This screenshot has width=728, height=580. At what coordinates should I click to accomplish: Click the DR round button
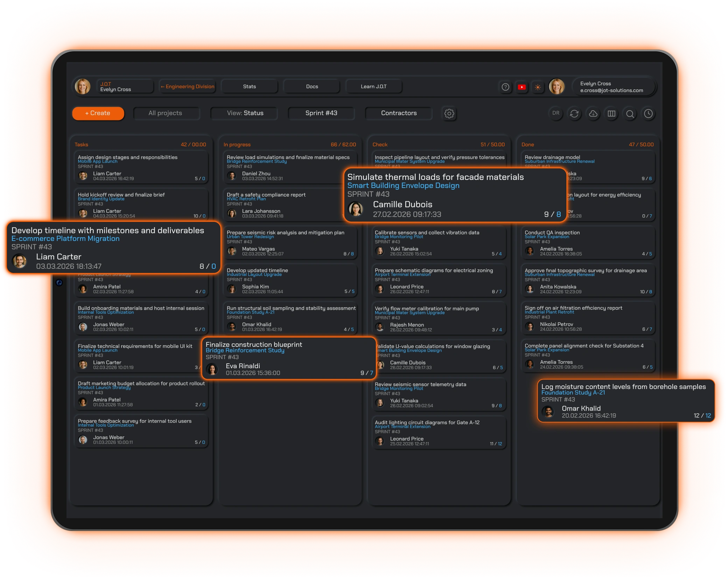[x=556, y=113]
